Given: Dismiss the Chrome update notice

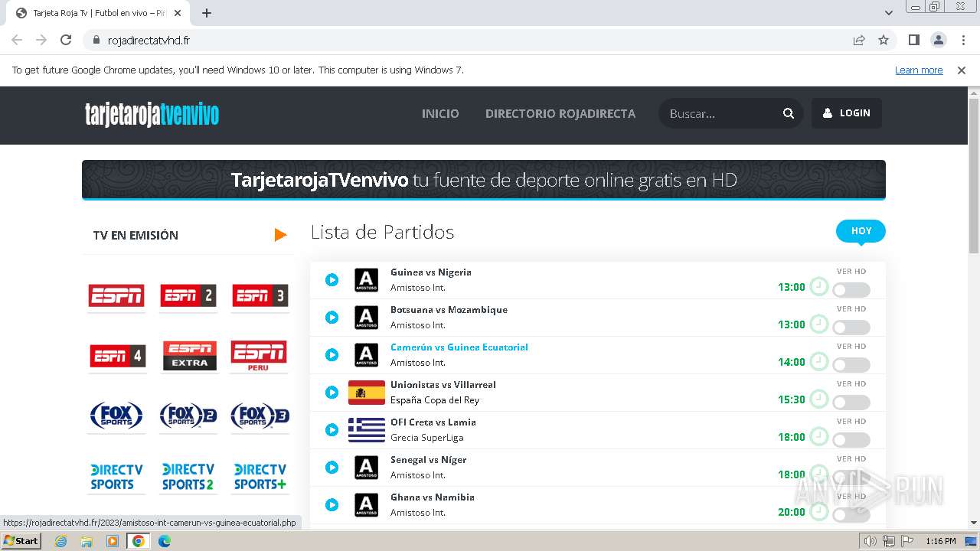Looking at the screenshot, I should point(962,70).
